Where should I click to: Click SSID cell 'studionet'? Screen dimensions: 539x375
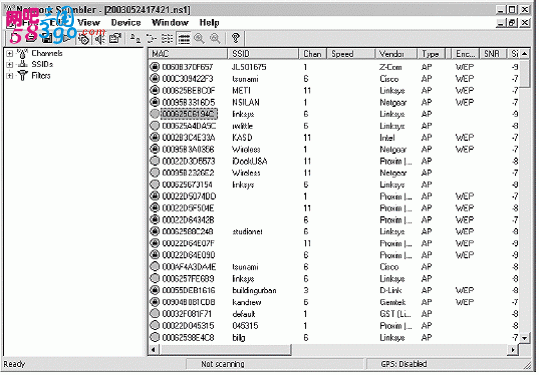click(247, 232)
